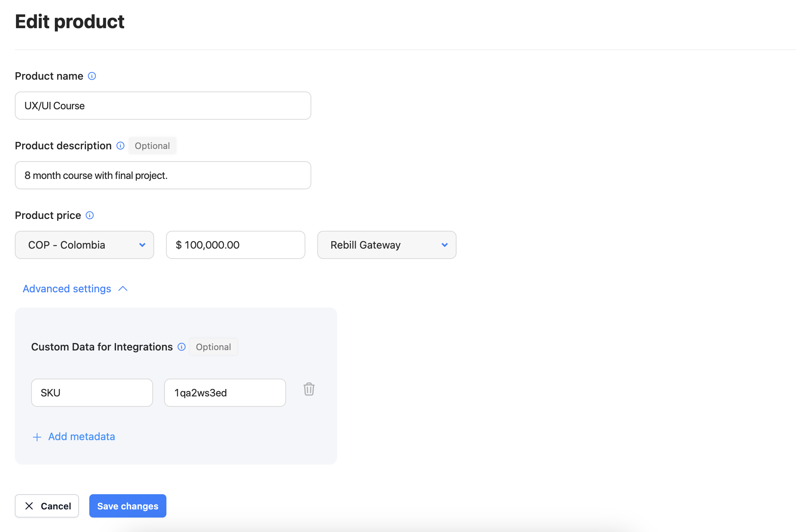Click the chevron on the Rebill Gateway selector
This screenshot has height=532, width=796.
(445, 245)
